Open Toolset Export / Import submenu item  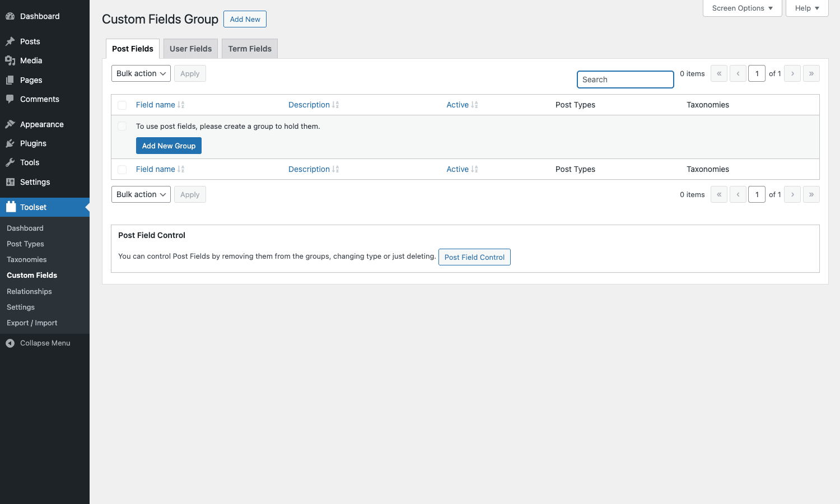click(x=32, y=323)
